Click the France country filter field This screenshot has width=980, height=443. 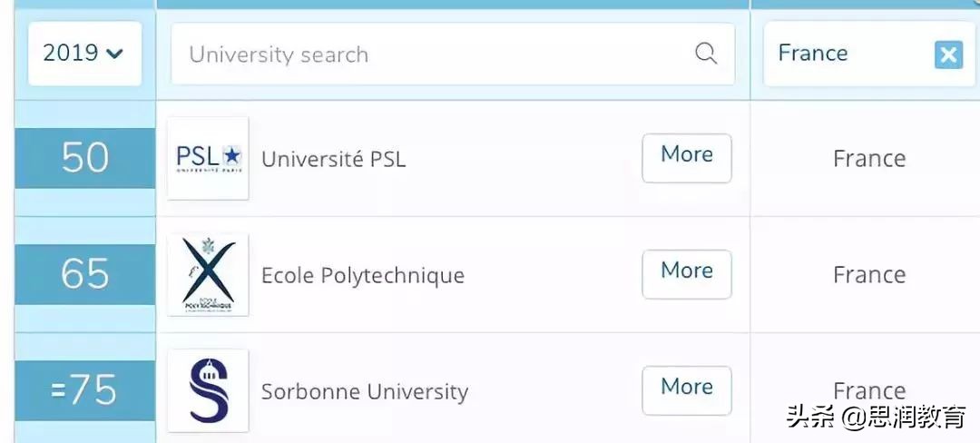pos(844,54)
